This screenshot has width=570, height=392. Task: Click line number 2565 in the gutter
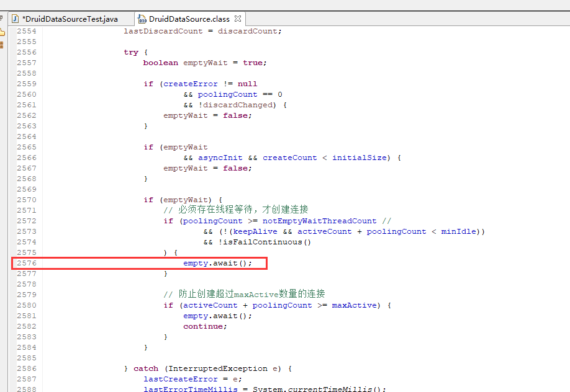(x=27, y=147)
